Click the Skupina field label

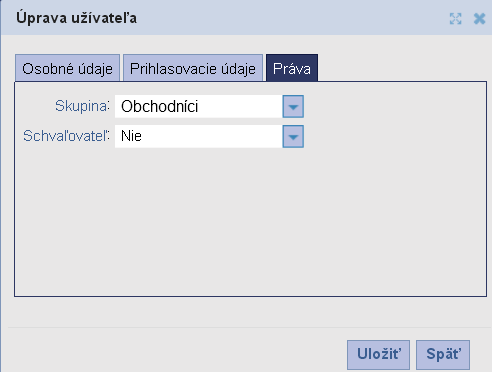pos(82,106)
